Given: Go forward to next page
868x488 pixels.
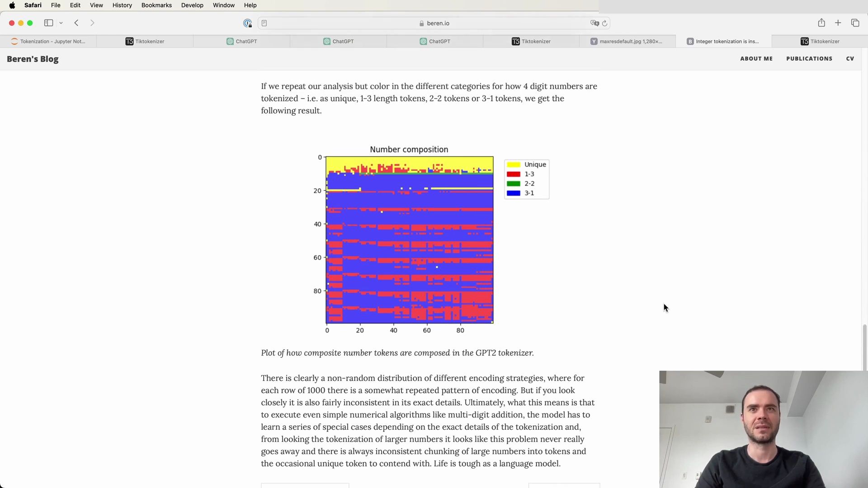Looking at the screenshot, I should click(92, 23).
